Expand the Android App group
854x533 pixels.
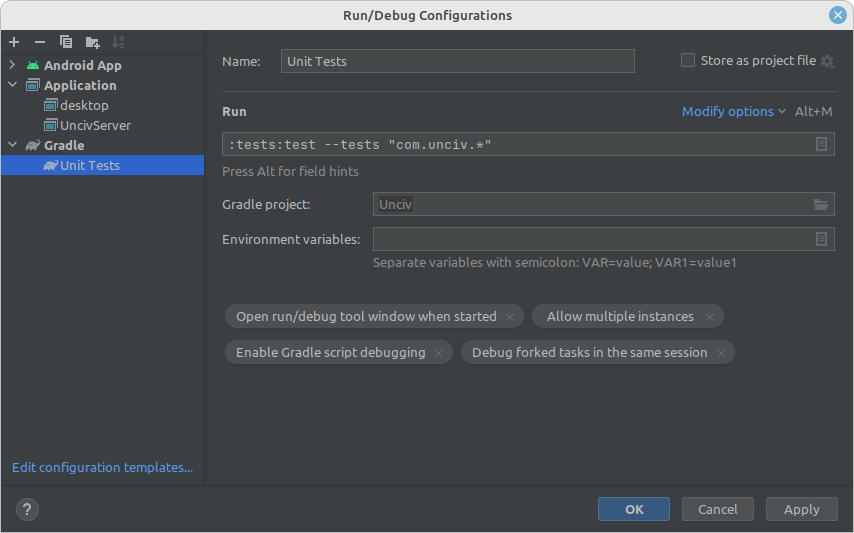coord(13,65)
